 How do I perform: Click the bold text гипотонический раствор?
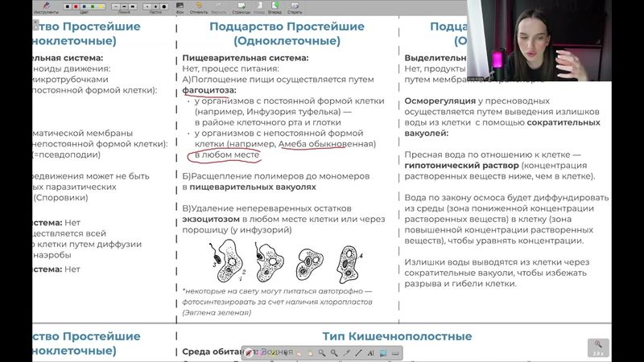(461, 166)
